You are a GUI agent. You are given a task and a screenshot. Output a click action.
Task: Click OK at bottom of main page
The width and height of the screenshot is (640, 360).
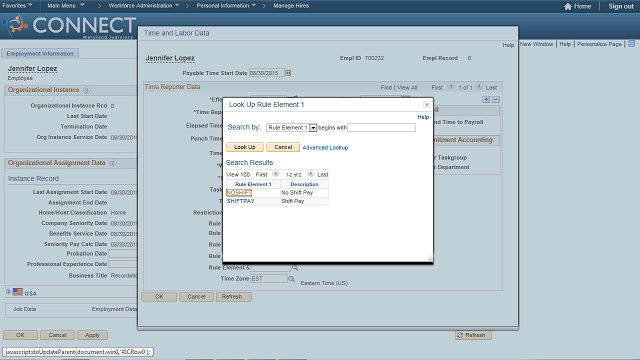click(20, 335)
